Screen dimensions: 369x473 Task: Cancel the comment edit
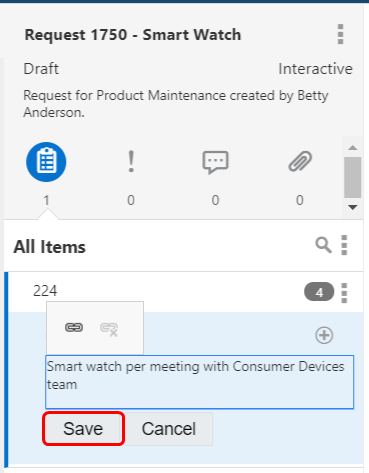(x=169, y=429)
